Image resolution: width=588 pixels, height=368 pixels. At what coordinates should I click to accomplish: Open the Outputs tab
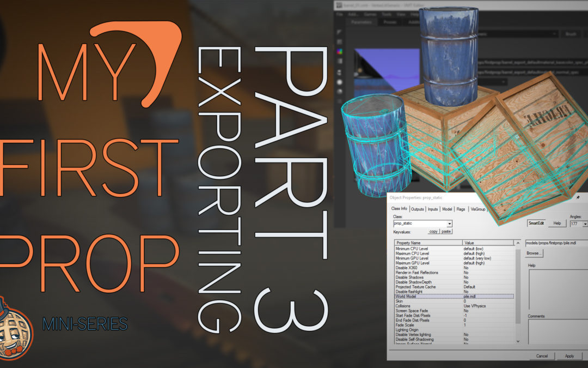(x=417, y=209)
